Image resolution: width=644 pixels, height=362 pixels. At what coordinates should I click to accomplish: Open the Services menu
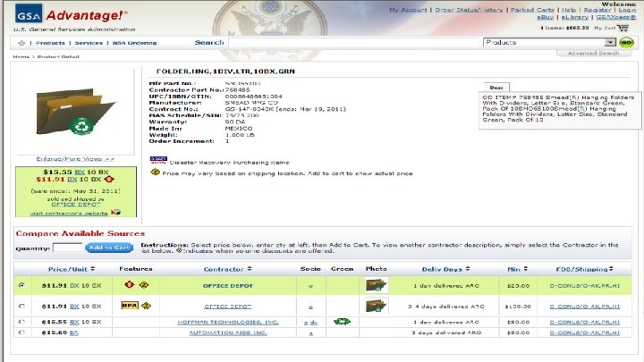(x=89, y=43)
